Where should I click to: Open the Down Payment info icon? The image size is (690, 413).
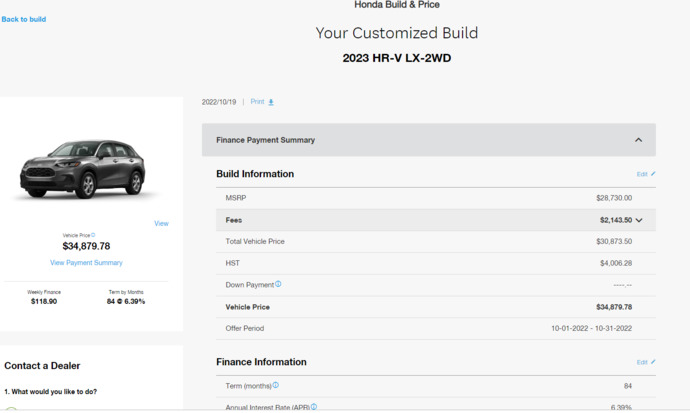click(278, 284)
